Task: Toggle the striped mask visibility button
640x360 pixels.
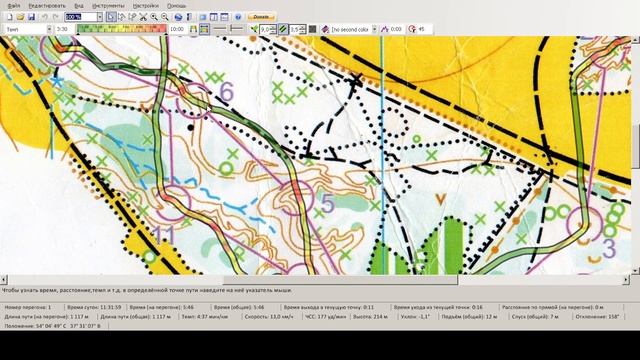Action: tap(283, 29)
